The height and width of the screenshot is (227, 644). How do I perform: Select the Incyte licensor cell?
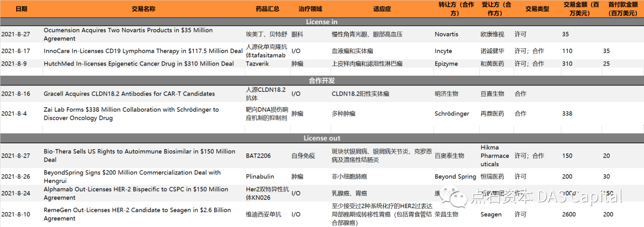(x=443, y=51)
